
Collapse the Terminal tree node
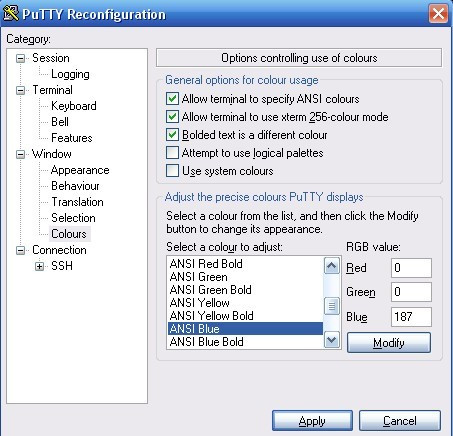pyautogui.click(x=21, y=90)
